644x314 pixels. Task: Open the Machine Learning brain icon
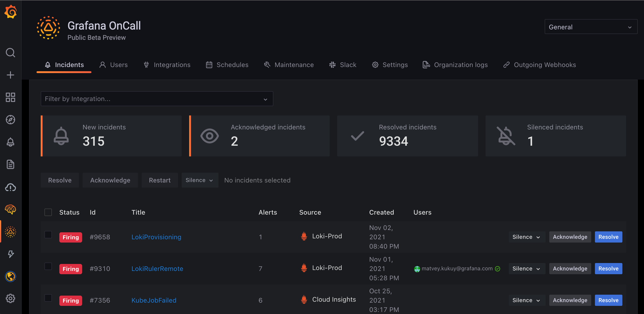pyautogui.click(x=10, y=209)
